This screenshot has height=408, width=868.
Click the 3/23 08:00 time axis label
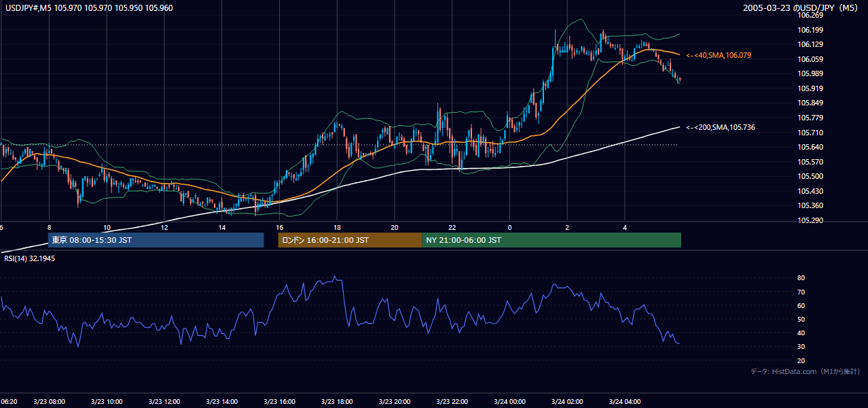tap(50, 402)
